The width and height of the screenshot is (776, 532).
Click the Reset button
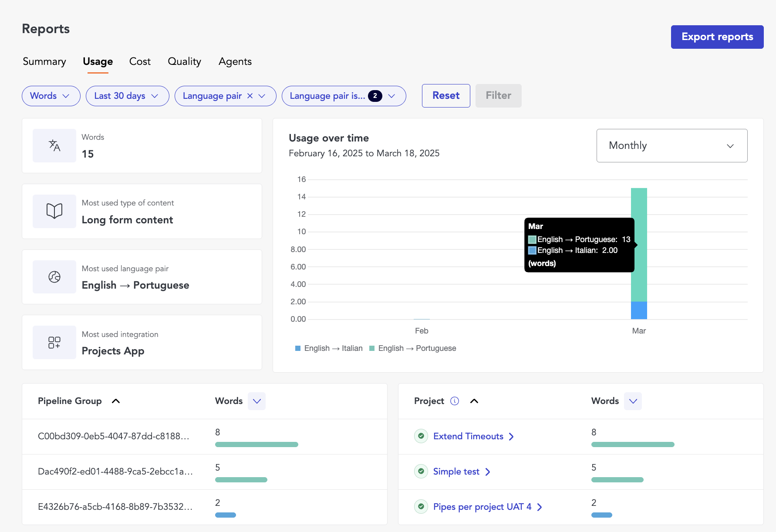click(446, 96)
